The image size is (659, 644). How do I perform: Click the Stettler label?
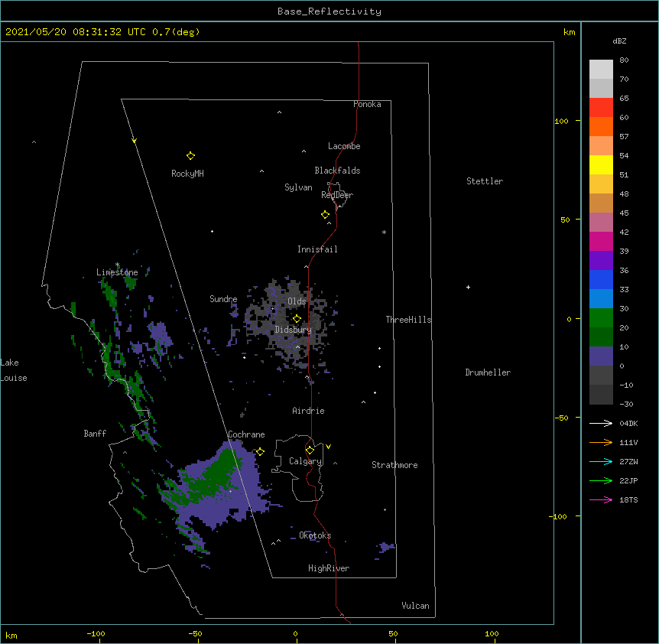point(485,181)
